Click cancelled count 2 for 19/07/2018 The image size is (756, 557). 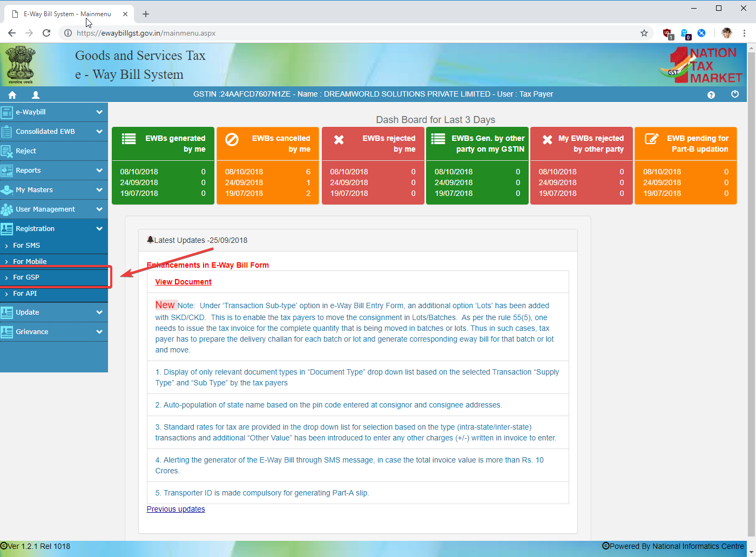point(308,193)
